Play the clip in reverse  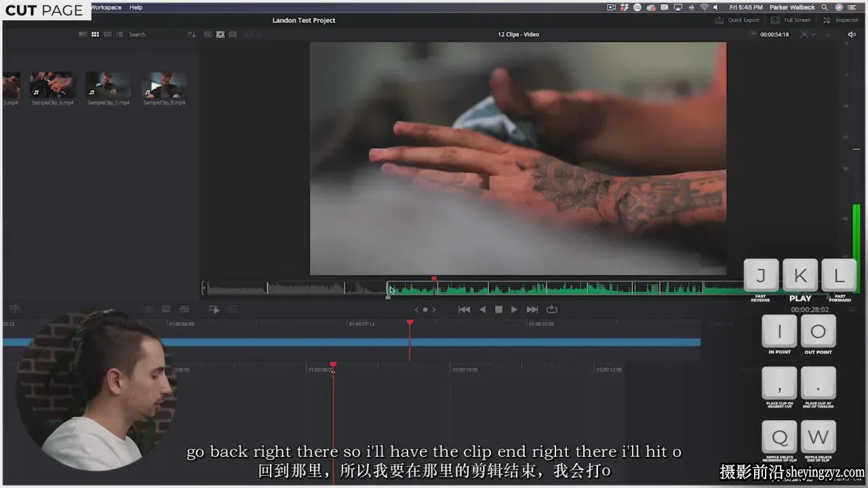[x=482, y=310]
